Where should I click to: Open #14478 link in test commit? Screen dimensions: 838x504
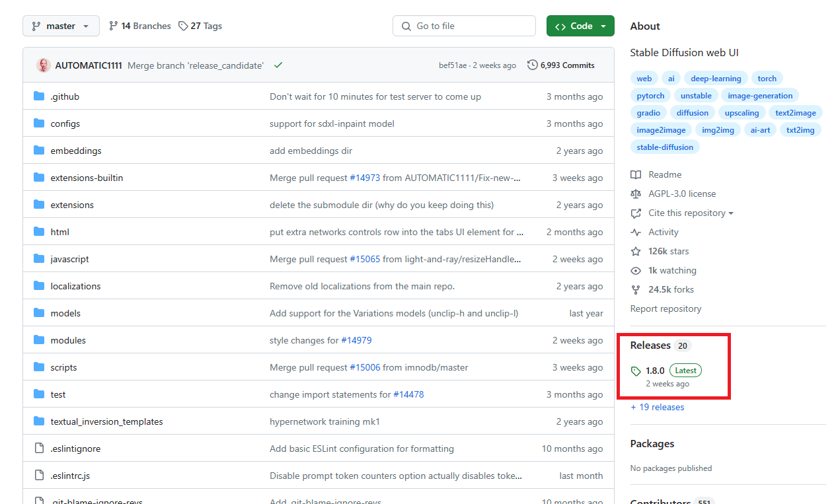pos(408,394)
